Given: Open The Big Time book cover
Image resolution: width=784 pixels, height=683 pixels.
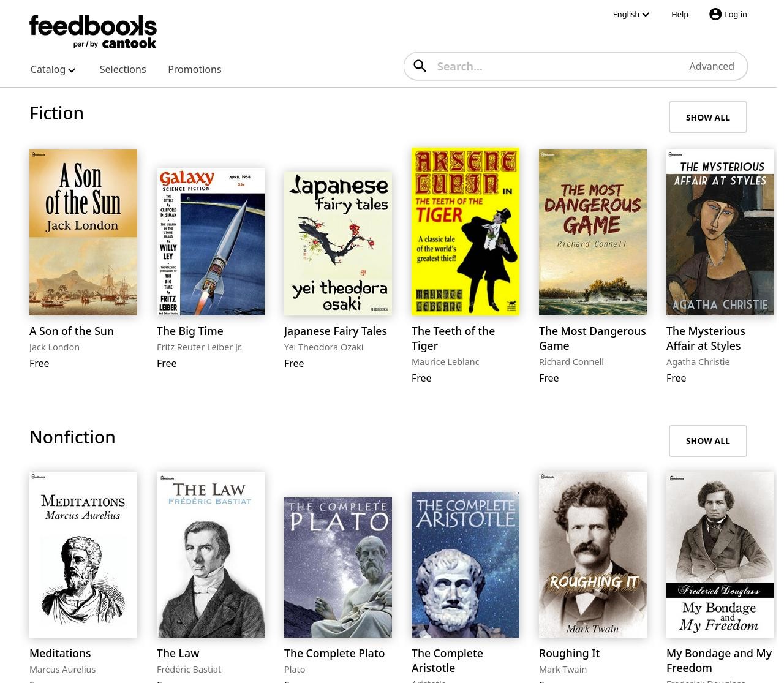Looking at the screenshot, I should (x=211, y=242).
